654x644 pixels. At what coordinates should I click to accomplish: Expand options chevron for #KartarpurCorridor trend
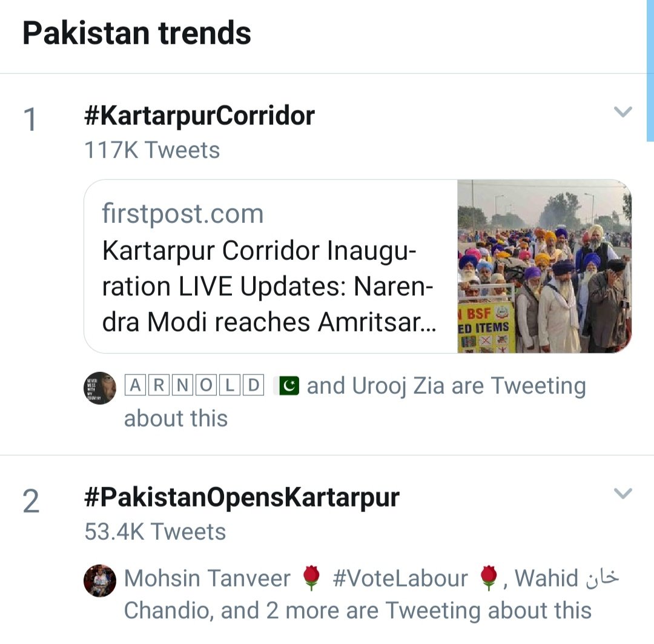pos(623,112)
